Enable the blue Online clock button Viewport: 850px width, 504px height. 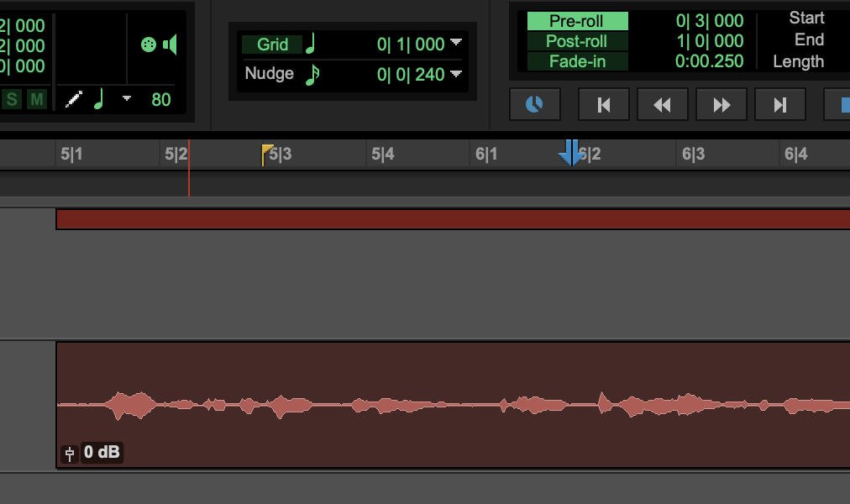click(x=535, y=104)
